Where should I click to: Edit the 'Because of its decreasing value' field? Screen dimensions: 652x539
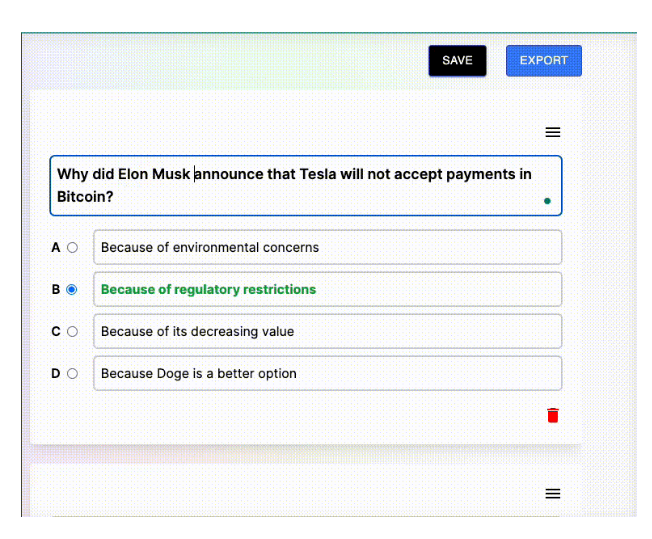tap(327, 332)
